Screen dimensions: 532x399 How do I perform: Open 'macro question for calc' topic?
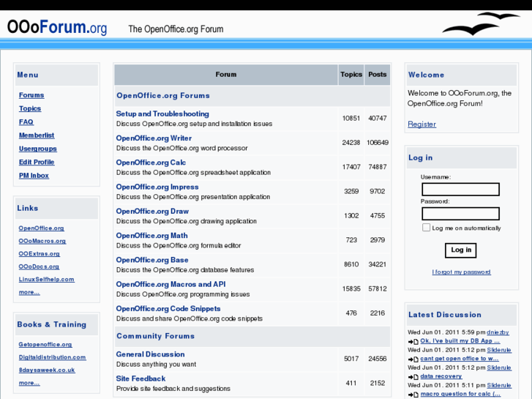coord(460,394)
